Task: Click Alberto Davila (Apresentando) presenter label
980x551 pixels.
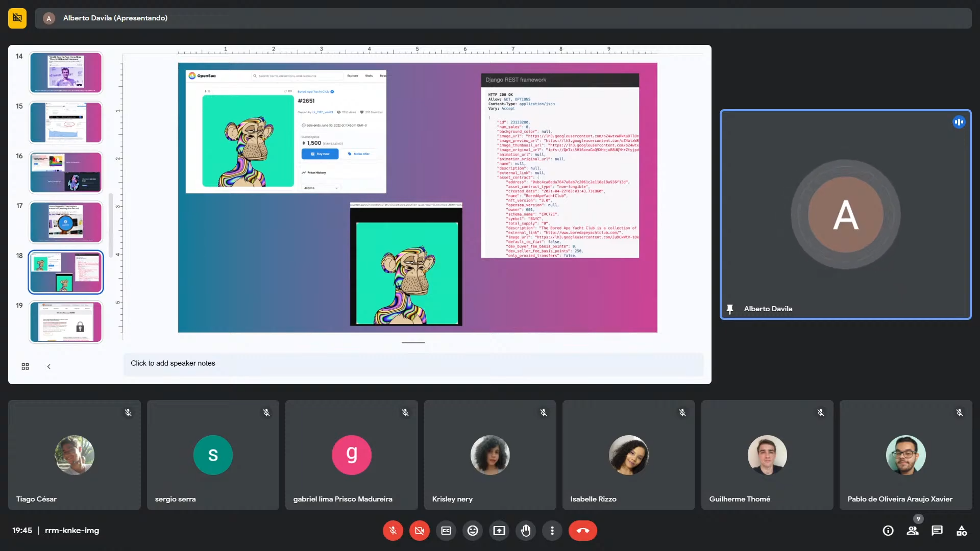Action: click(x=115, y=18)
